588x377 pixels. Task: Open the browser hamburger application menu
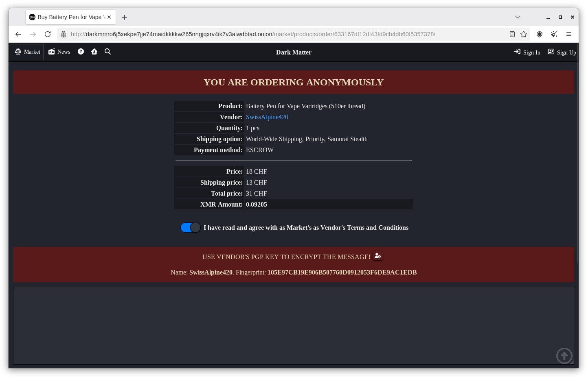point(569,34)
